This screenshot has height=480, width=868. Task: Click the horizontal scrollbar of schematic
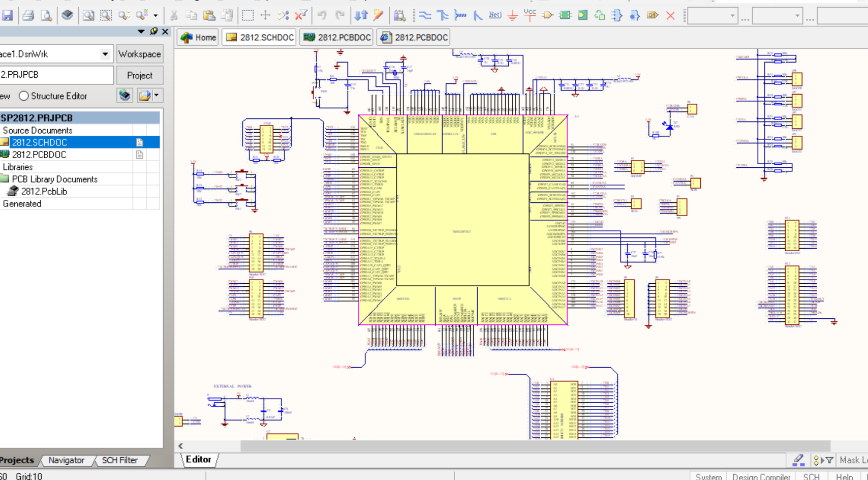click(x=535, y=446)
